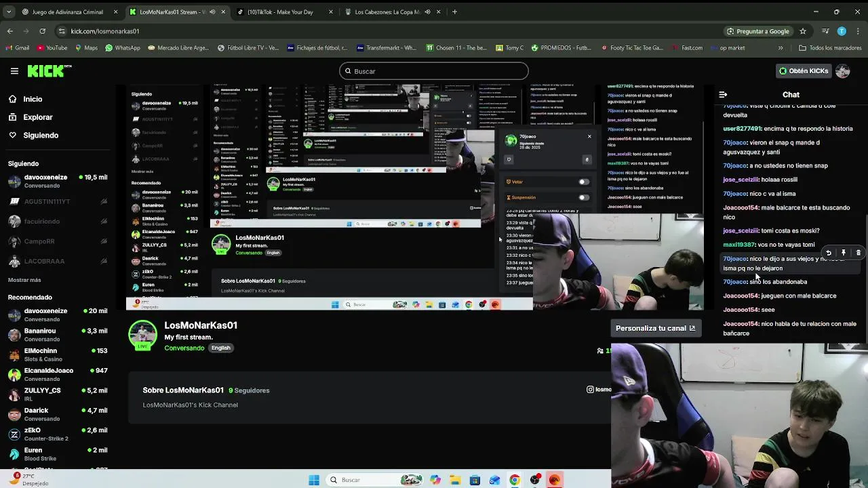Open recommended zEkO Counter-Strike 2 channel

click(58, 434)
